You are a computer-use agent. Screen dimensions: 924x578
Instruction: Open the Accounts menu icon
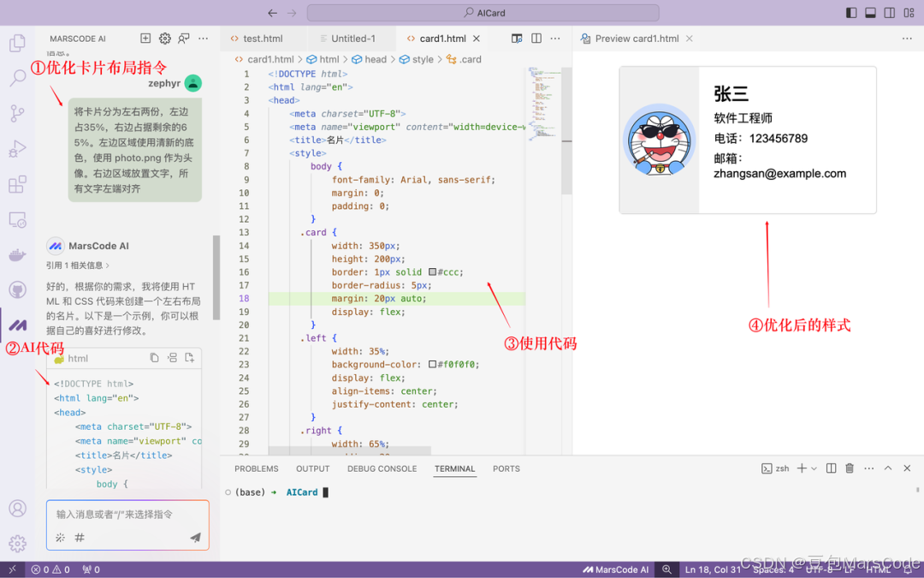18,509
